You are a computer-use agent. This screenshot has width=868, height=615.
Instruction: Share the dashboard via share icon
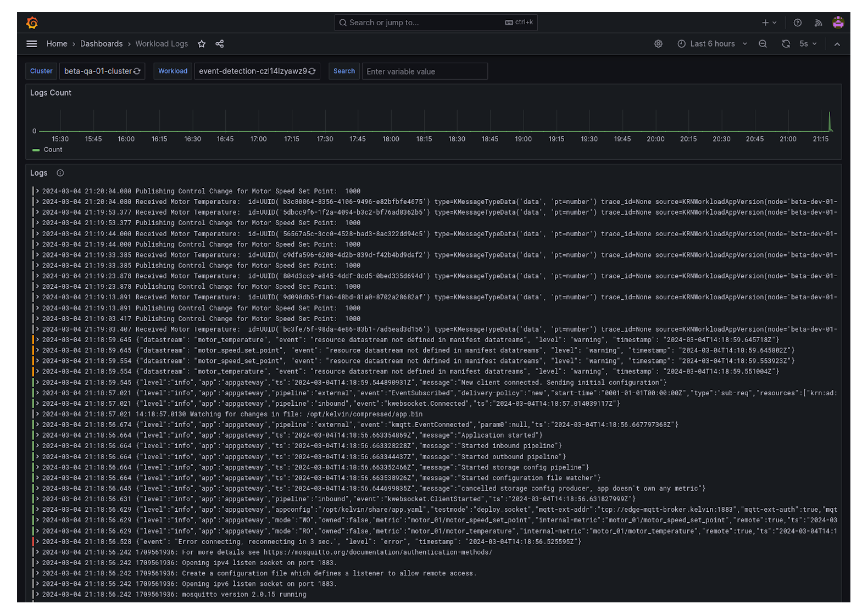pyautogui.click(x=220, y=44)
